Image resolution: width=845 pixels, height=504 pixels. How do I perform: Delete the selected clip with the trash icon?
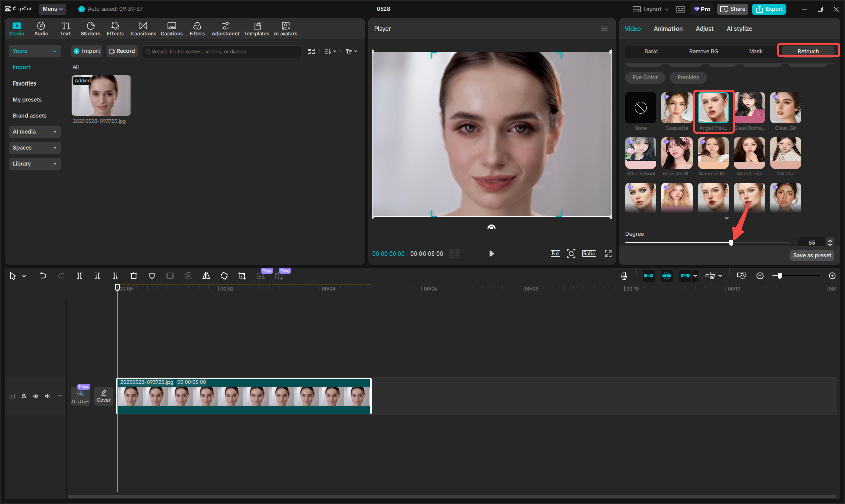[x=134, y=276]
